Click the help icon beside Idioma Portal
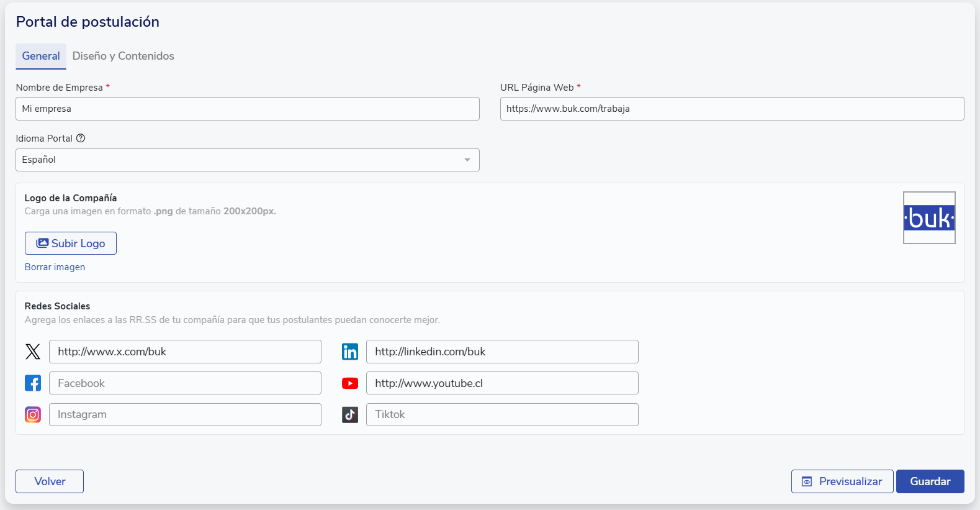The height and width of the screenshot is (510, 980). 81,139
